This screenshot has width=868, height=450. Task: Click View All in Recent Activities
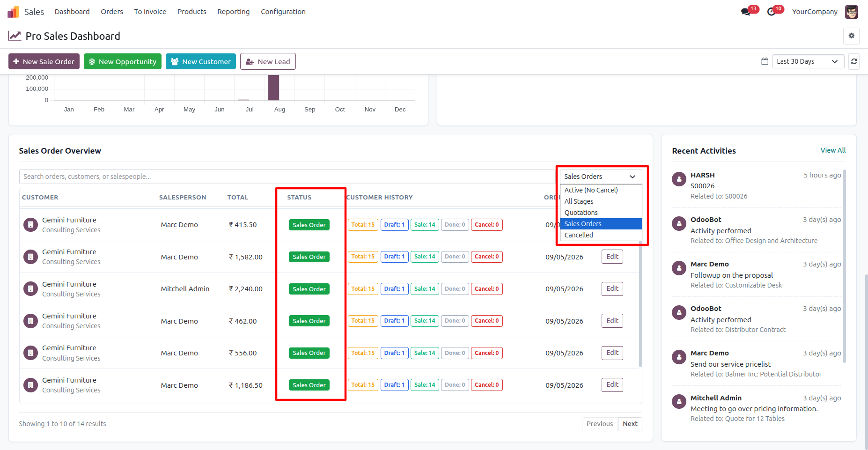[x=833, y=150]
